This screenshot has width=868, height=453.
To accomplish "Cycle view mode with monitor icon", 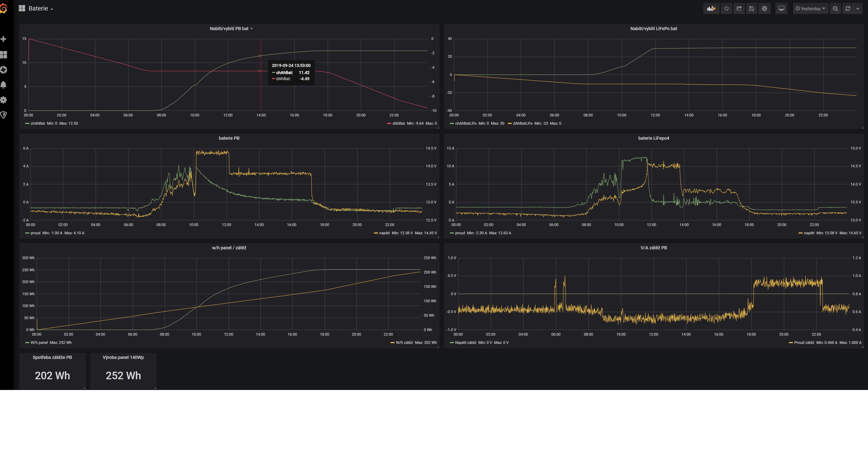I will click(781, 9).
